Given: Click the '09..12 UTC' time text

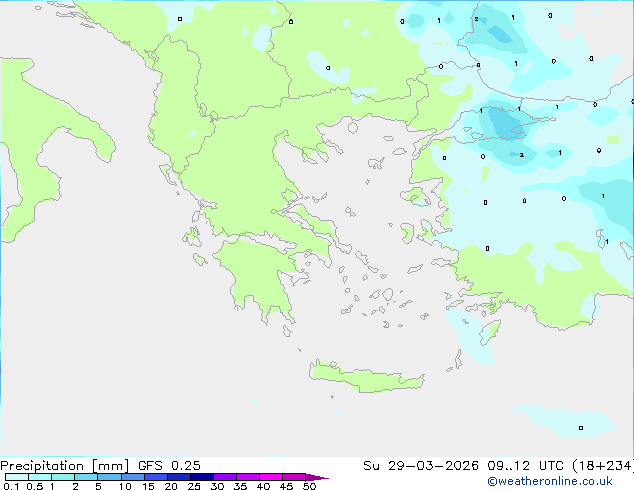Looking at the screenshot, I should tap(525, 466).
